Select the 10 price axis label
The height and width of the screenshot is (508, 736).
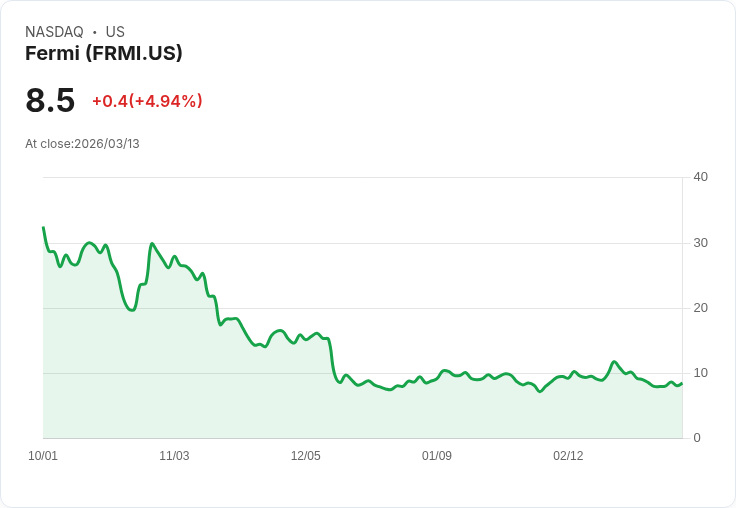[700, 373]
